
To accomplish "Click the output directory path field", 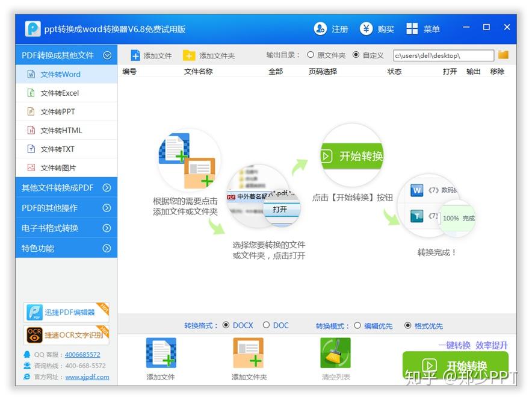I will click(x=444, y=55).
